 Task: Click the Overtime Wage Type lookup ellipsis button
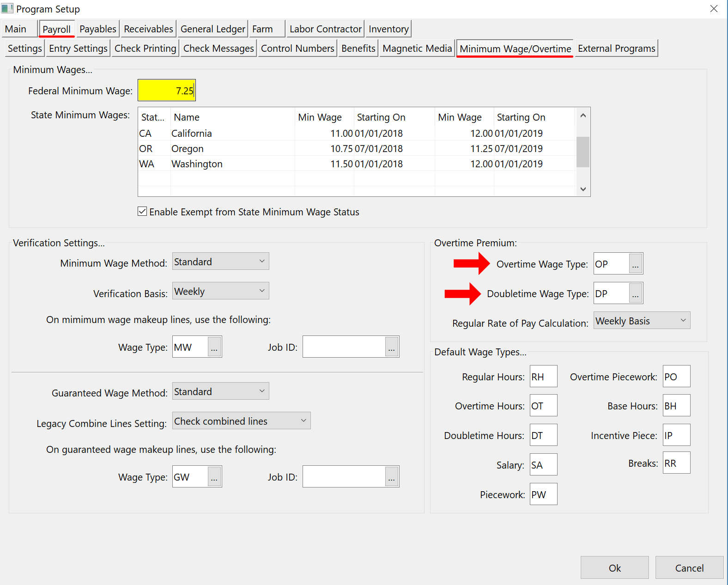636,264
